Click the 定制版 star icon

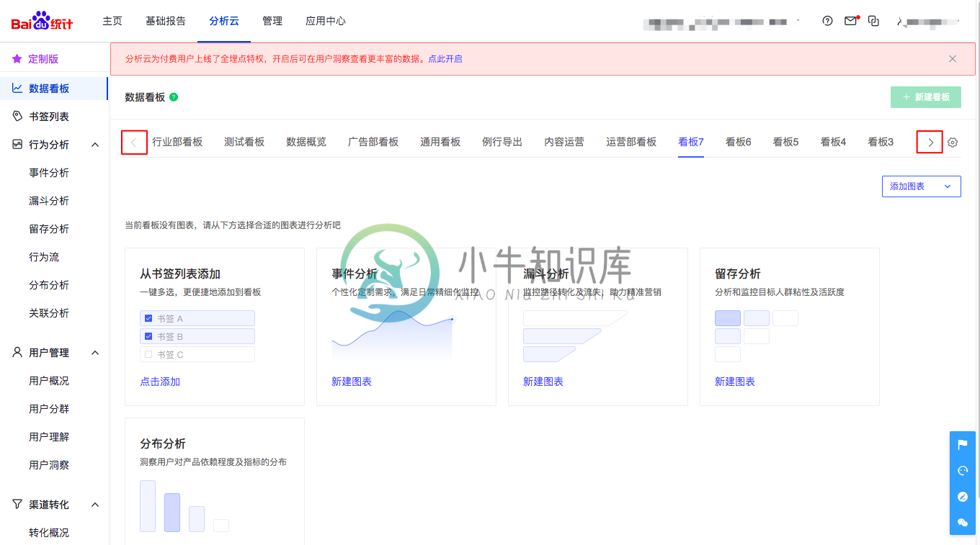point(17,59)
